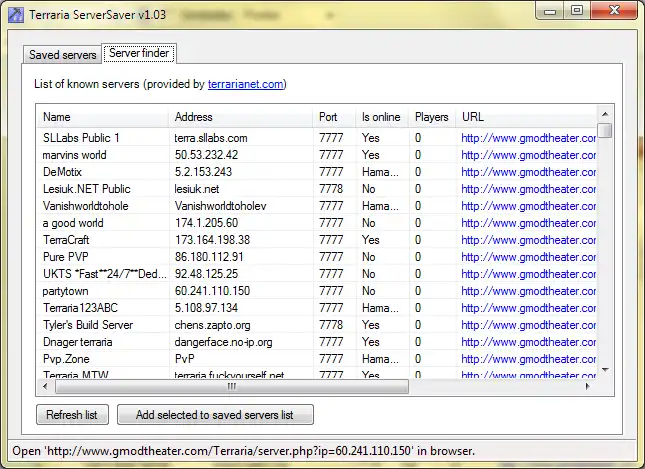645x469 pixels.
Task: Click the chens.zapto.org address cell
Action: click(x=212, y=325)
